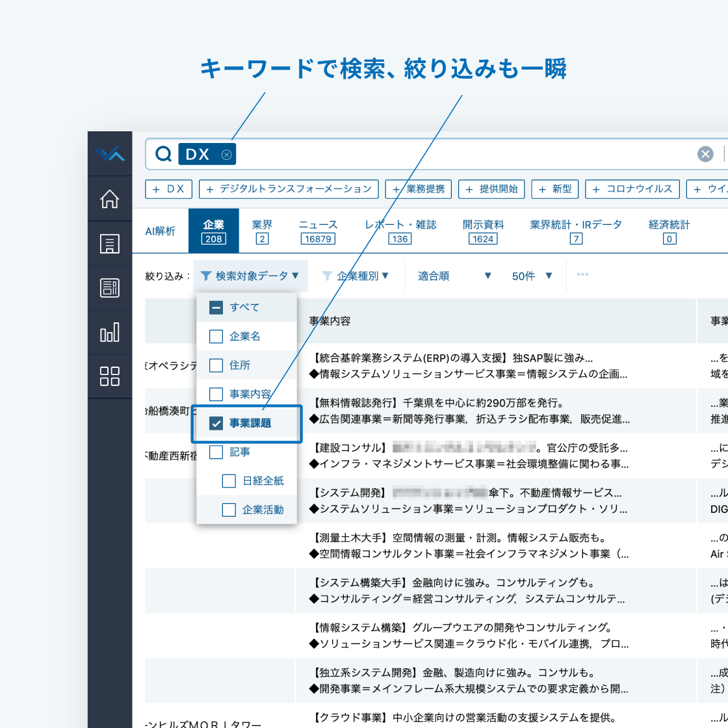
Task: Open the company building icon in sidebar
Action: [110, 243]
